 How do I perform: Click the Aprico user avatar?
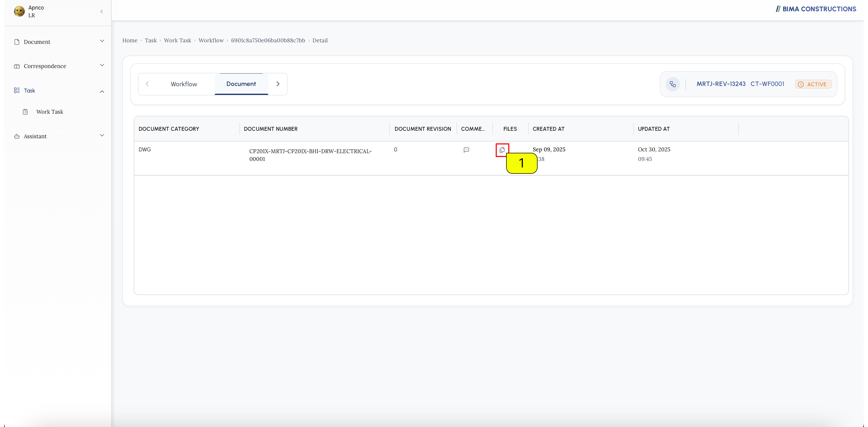coord(19,12)
